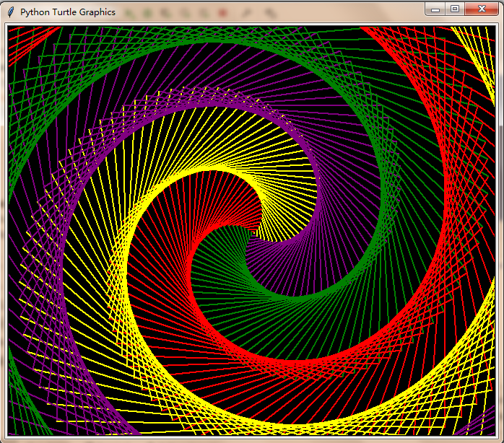This screenshot has height=443, width=504.
Task: Close the Python Turtle Graphics window
Action: [x=482, y=9]
